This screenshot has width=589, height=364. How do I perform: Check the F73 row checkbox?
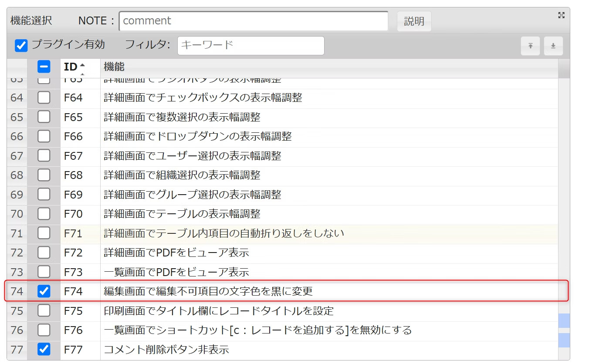pos(44,272)
